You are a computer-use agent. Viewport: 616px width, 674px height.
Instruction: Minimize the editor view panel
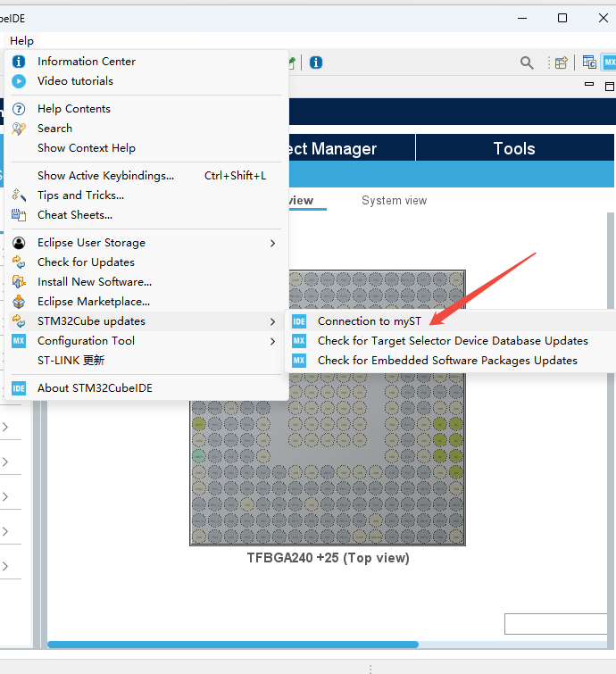coord(589,85)
